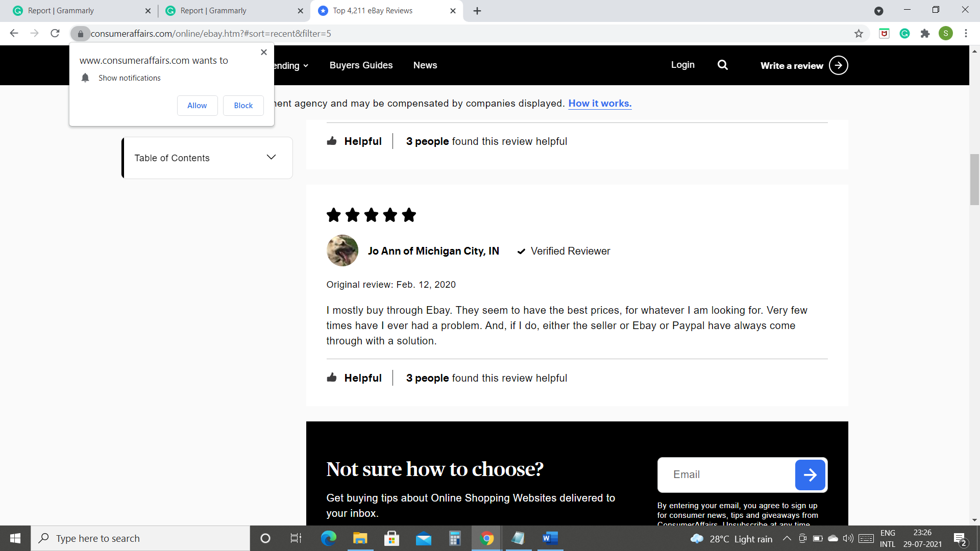Viewport: 980px width, 551px height.
Task: Close the eBay Reviews tab
Action: click(x=453, y=11)
